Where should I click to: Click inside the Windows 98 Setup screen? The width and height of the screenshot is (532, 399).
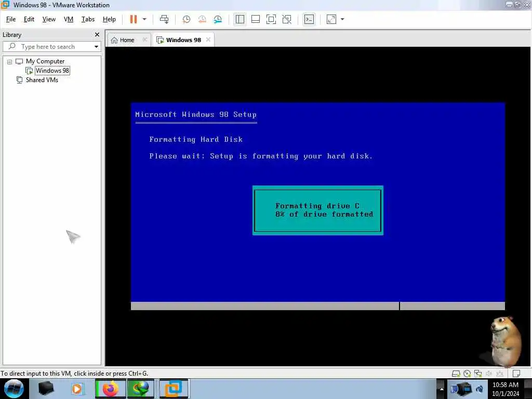(318, 206)
